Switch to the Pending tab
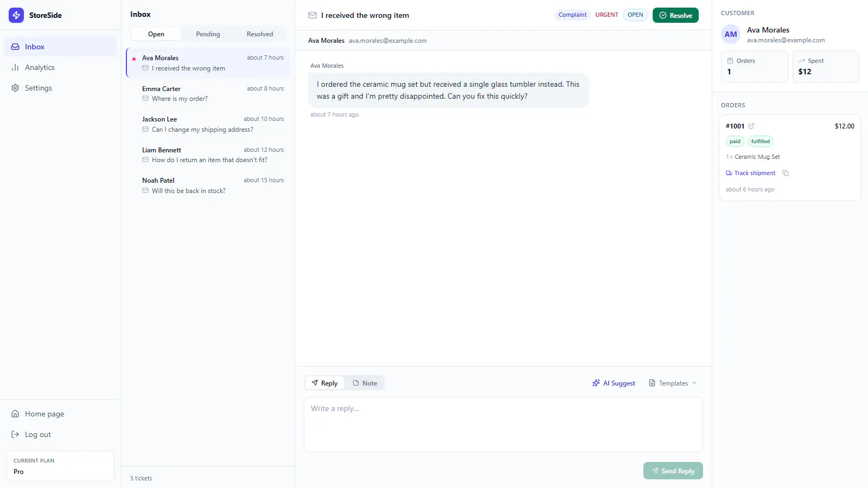This screenshot has width=868, height=488. tap(208, 34)
